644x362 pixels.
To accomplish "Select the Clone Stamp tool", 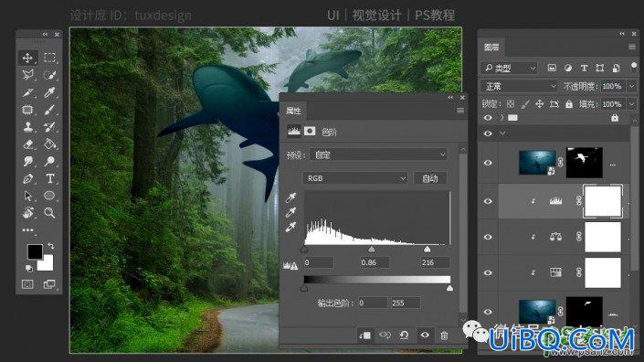I will click(x=27, y=126).
